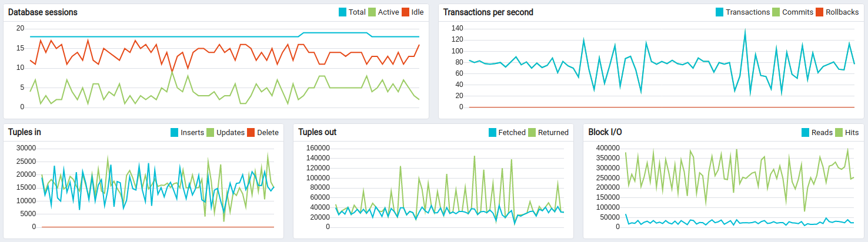The width and height of the screenshot is (868, 242).
Task: Select the Tuples out panel heading
Action: tap(318, 132)
